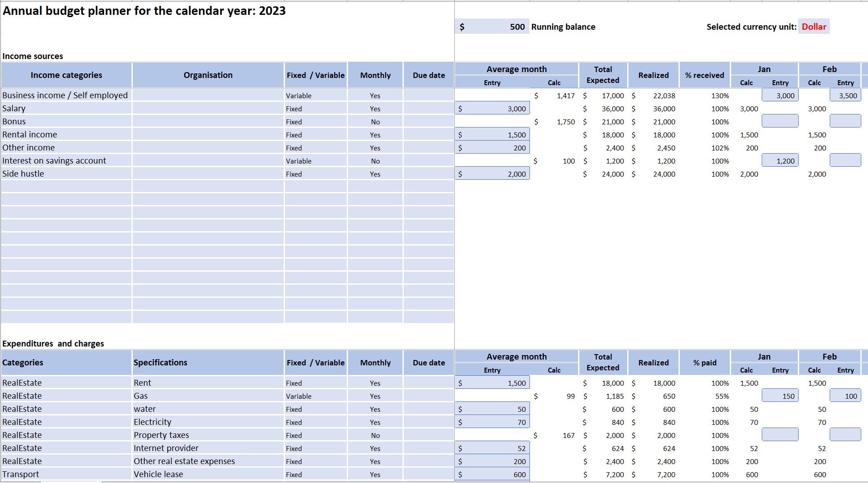
Task: Click Side hustle average entry 2,000
Action: point(492,173)
